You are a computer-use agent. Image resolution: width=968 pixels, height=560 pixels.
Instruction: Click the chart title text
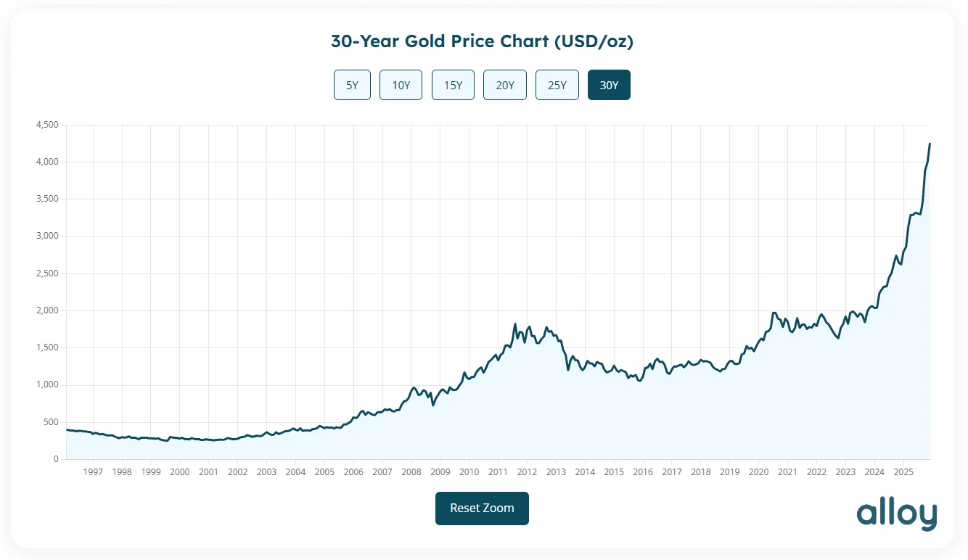point(482,41)
